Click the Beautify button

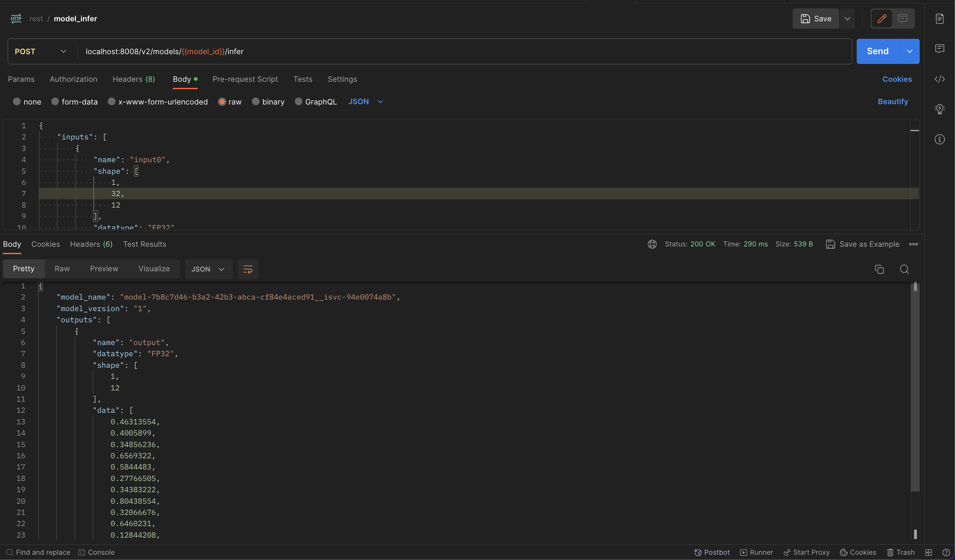coord(892,101)
